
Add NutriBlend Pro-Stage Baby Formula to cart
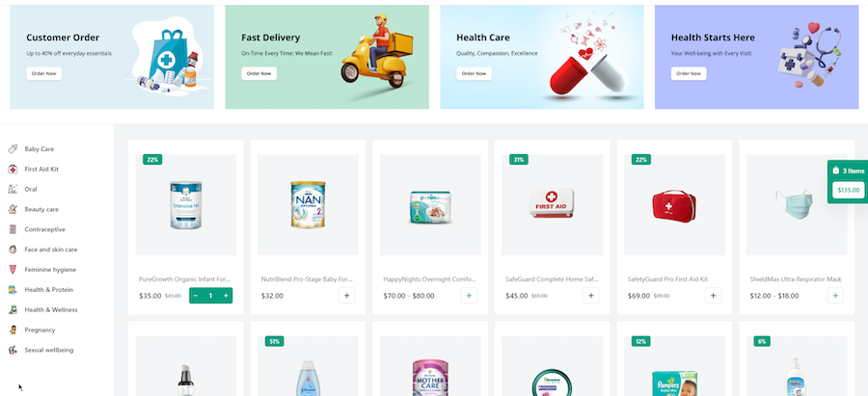click(346, 296)
